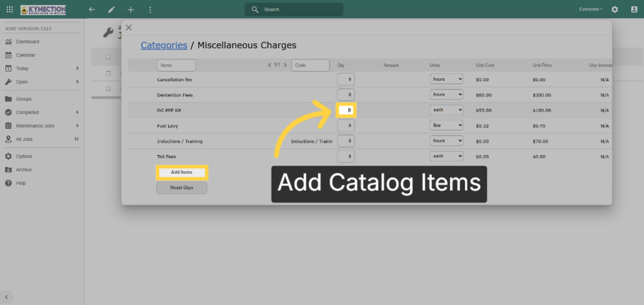Viewport: 644px width, 305px height.
Task: Open Cancellation fee units dropdown
Action: tap(447, 79)
